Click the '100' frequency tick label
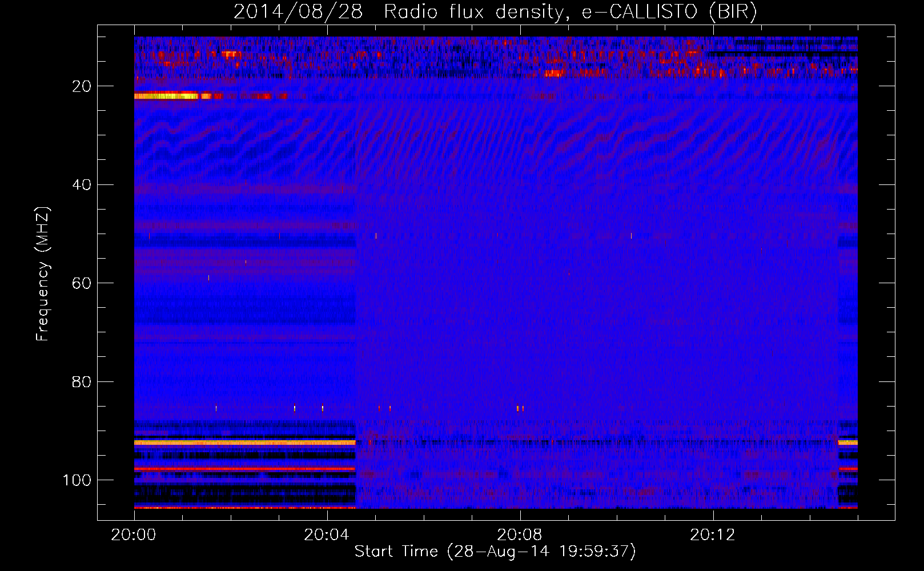The image size is (924, 571). 77,480
